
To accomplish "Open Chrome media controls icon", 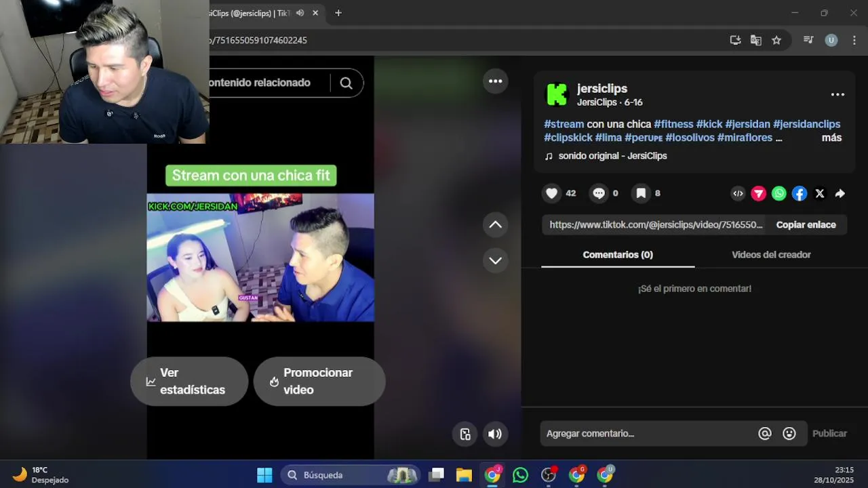I will tap(808, 40).
